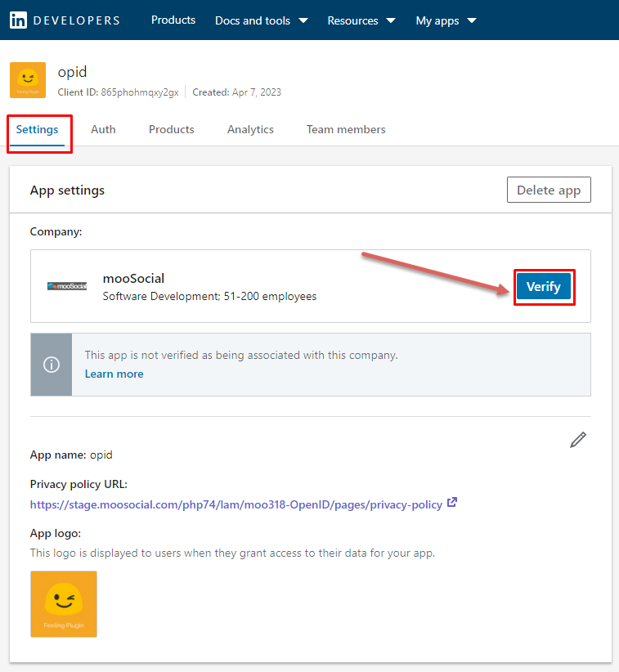Expand the Resources dropdown menu
619x672 pixels.
pyautogui.click(x=361, y=20)
